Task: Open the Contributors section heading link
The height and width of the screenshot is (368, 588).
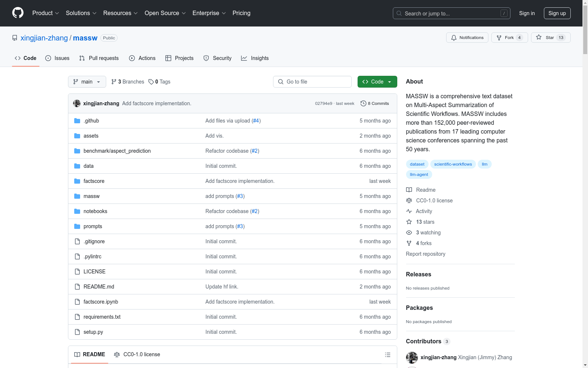Action: (x=428, y=342)
